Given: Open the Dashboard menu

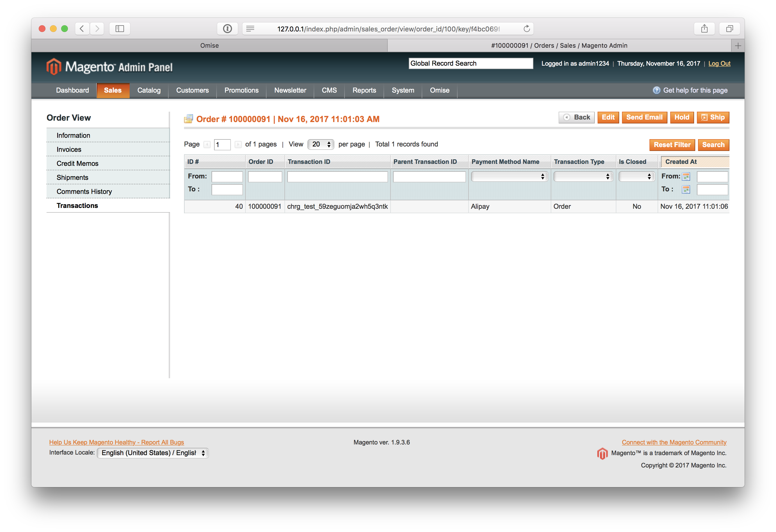Looking at the screenshot, I should coord(72,90).
